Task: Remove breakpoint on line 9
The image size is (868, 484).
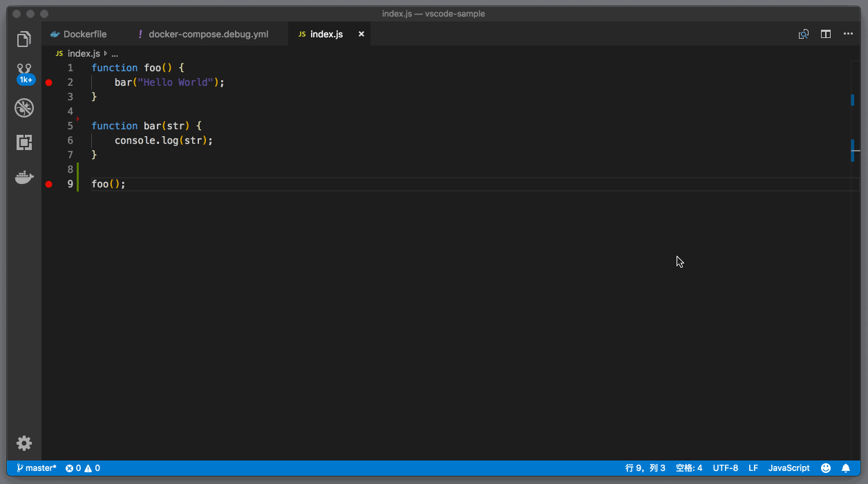Action: click(x=48, y=184)
